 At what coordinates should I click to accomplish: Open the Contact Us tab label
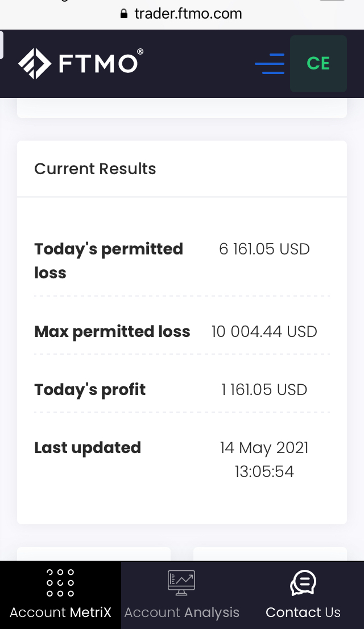coord(303,612)
